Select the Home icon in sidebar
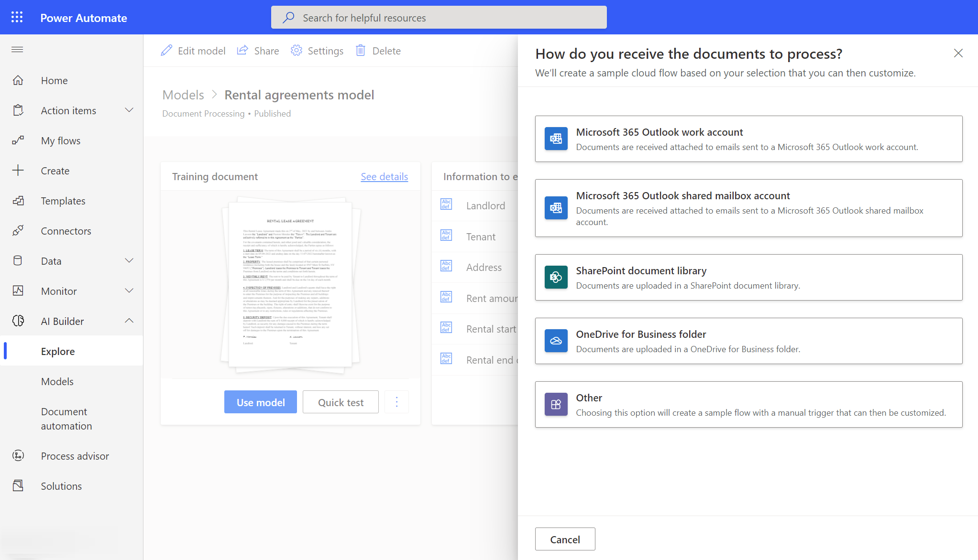978x560 pixels. pos(18,80)
